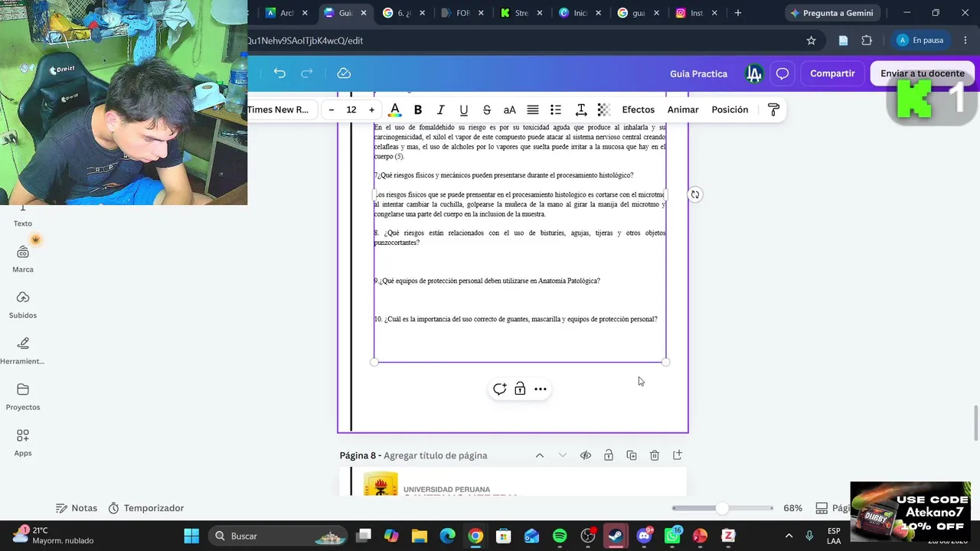The height and width of the screenshot is (551, 980).
Task: Bookmark this page with the star
Action: 811,41
